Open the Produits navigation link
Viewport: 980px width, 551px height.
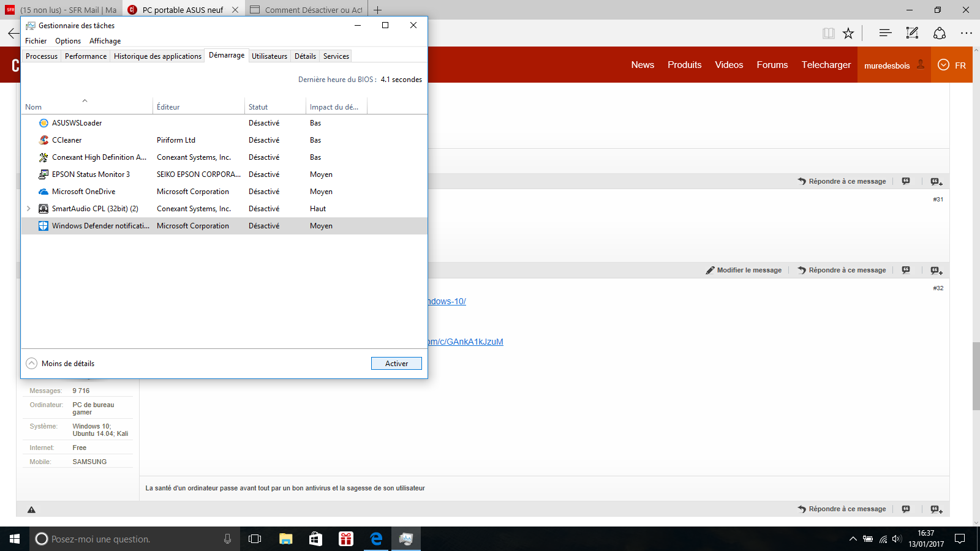(x=684, y=65)
